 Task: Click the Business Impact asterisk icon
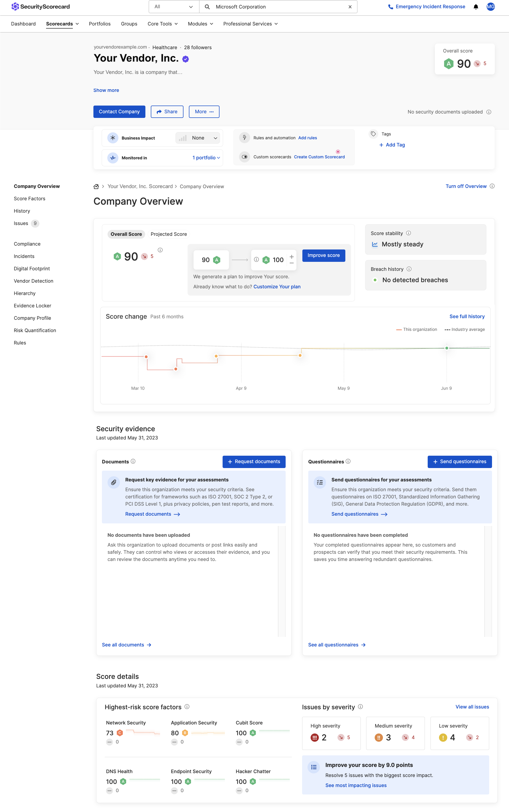coord(113,138)
